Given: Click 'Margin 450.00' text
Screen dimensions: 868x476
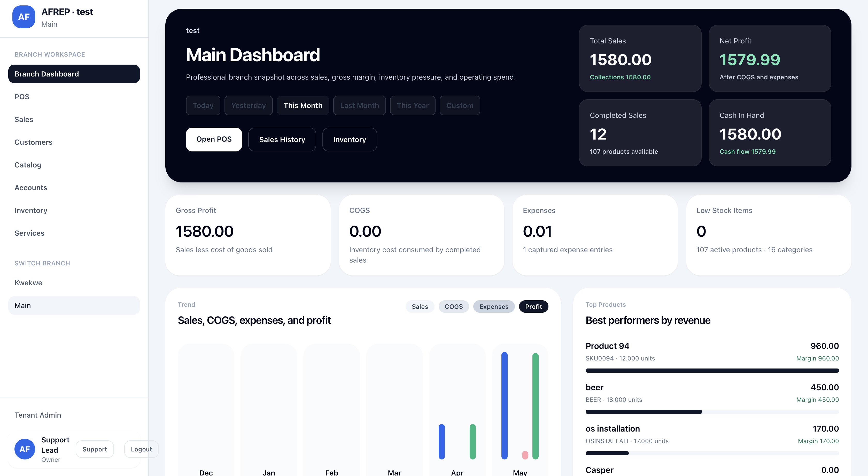Looking at the screenshot, I should (817, 400).
